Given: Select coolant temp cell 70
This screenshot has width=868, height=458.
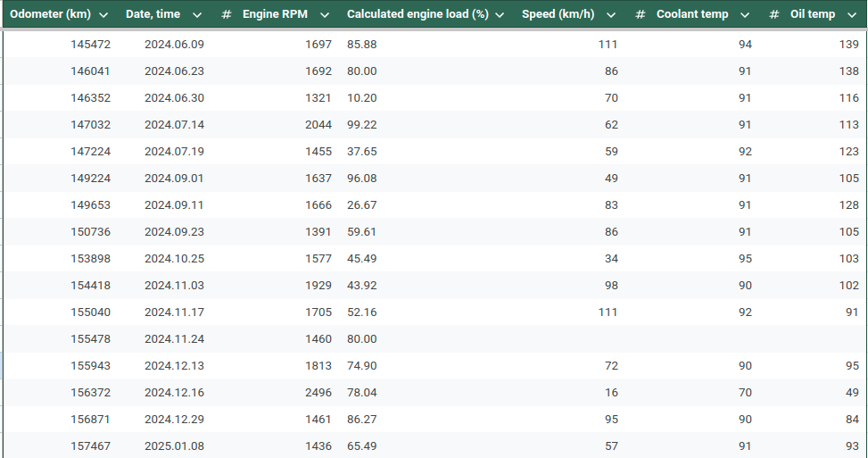Looking at the screenshot, I should point(745,393).
